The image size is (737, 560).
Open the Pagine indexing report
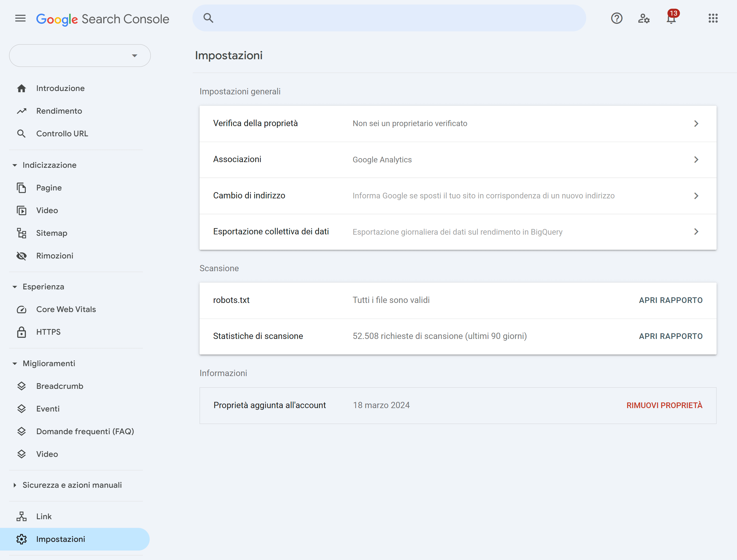tap(49, 188)
